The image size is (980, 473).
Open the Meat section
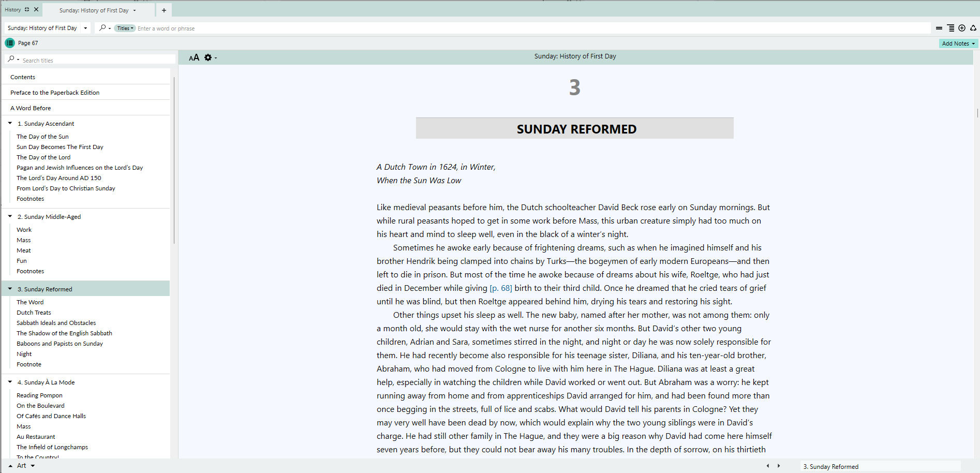(x=24, y=250)
